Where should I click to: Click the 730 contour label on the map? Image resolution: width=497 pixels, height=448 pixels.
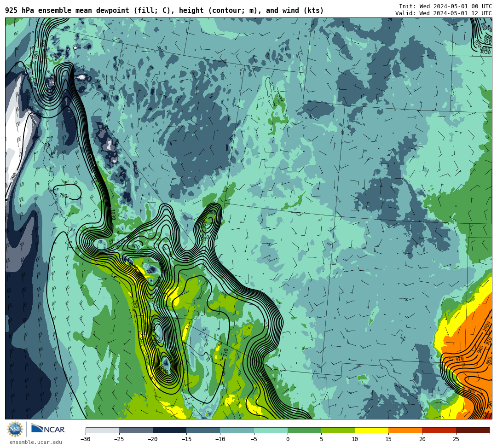(225, 352)
